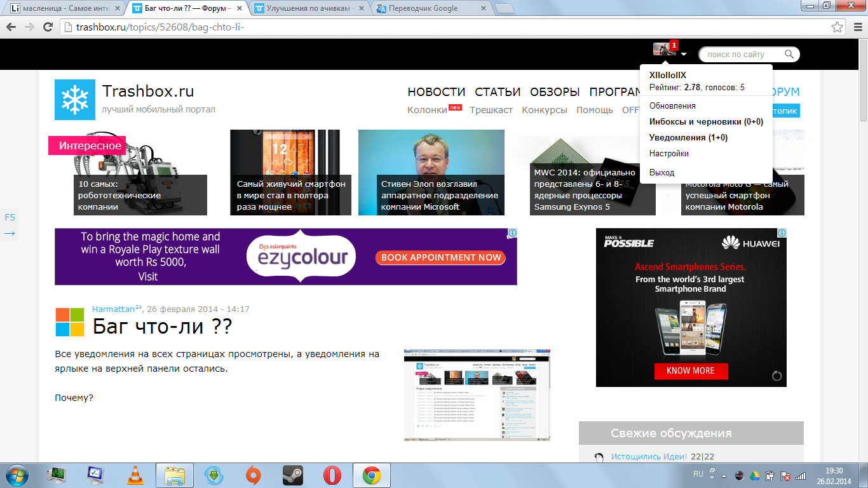This screenshot has height=488, width=868.
Task: Go to the СТАТЬИ section
Action: (x=498, y=92)
